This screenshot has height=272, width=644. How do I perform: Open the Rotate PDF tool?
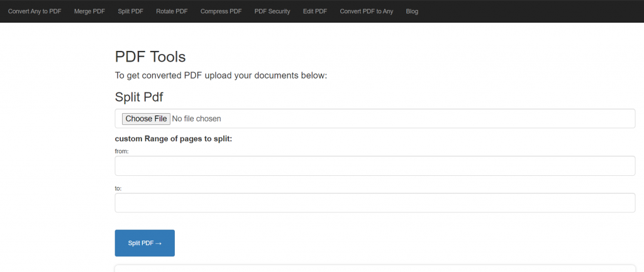(x=172, y=11)
